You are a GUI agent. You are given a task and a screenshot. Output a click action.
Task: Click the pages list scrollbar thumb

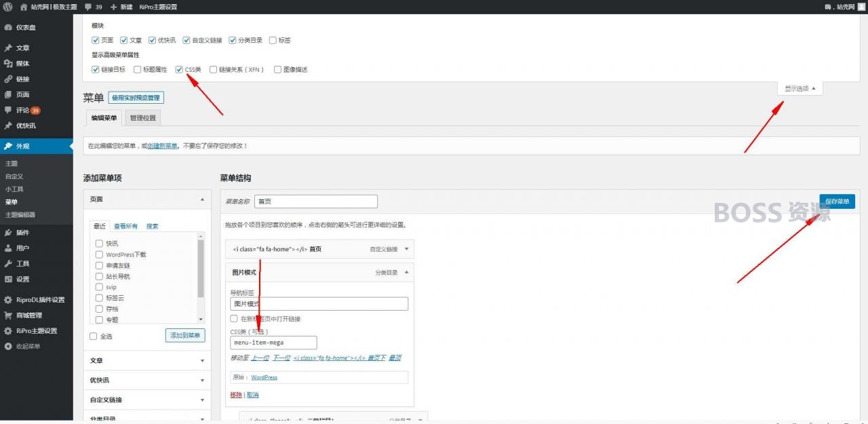[201, 269]
